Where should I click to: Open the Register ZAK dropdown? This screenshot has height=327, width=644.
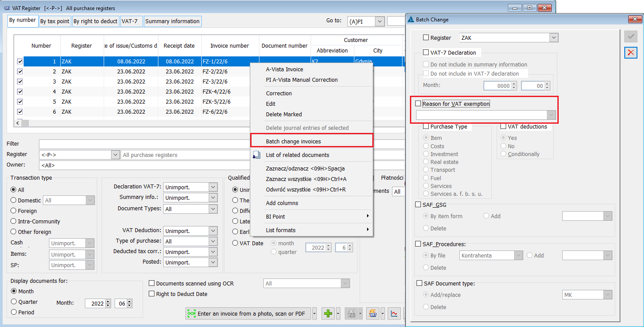(x=554, y=38)
